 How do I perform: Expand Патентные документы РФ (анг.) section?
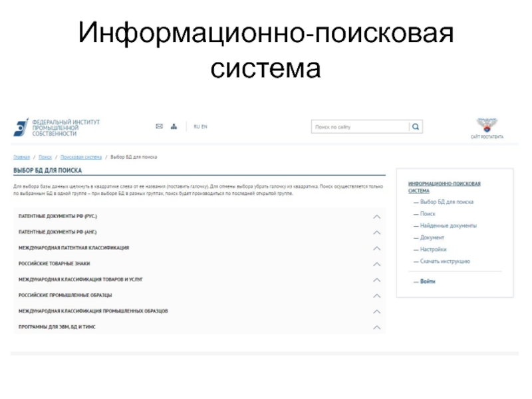click(x=376, y=232)
